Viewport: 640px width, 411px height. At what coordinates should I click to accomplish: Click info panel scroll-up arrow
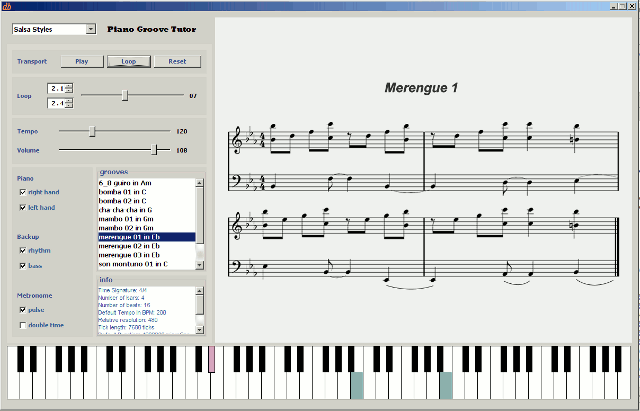coord(200,291)
